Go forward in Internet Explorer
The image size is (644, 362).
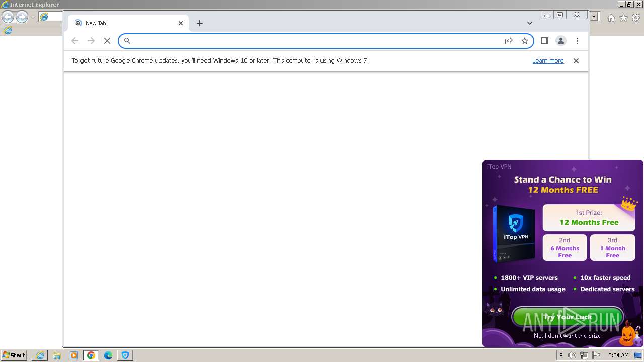(x=22, y=17)
